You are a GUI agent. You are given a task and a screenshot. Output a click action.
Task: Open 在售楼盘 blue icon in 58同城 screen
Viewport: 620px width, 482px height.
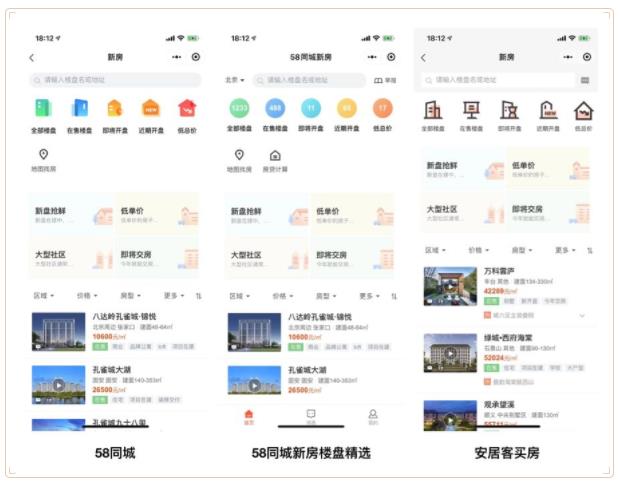(x=79, y=108)
